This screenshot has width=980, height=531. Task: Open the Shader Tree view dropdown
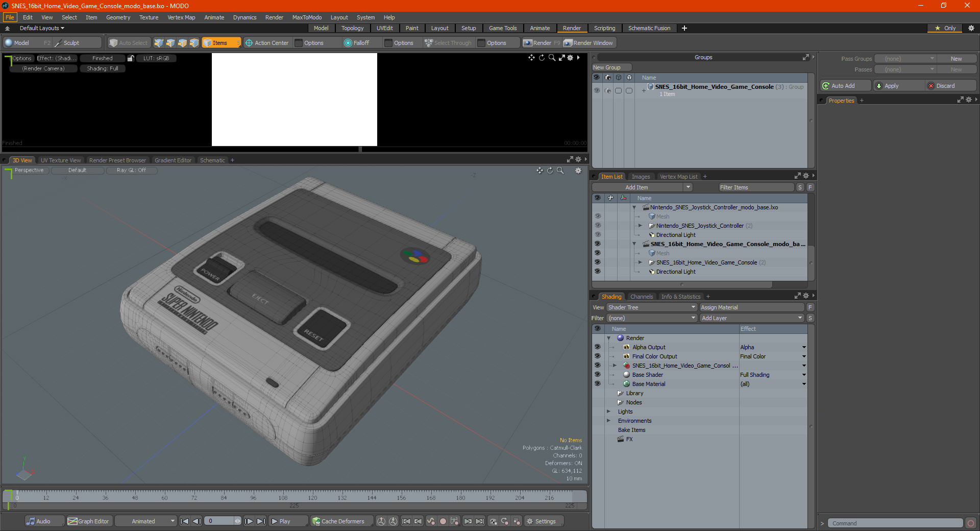click(652, 307)
